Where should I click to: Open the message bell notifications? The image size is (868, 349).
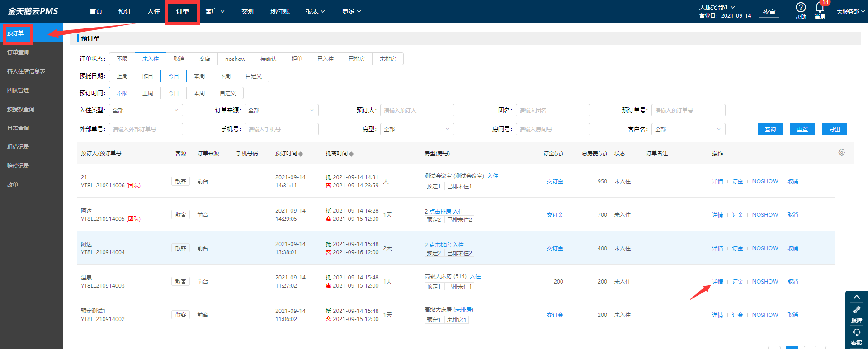[x=820, y=8]
